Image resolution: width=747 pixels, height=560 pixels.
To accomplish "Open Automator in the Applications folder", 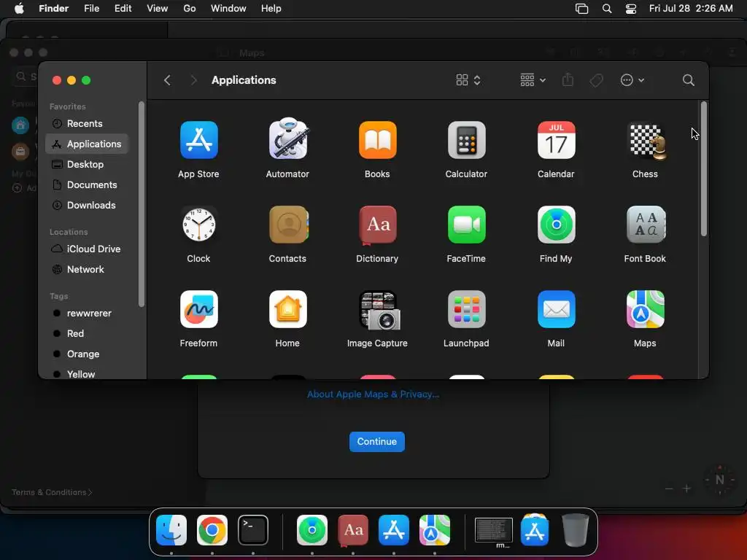I will (x=287, y=139).
